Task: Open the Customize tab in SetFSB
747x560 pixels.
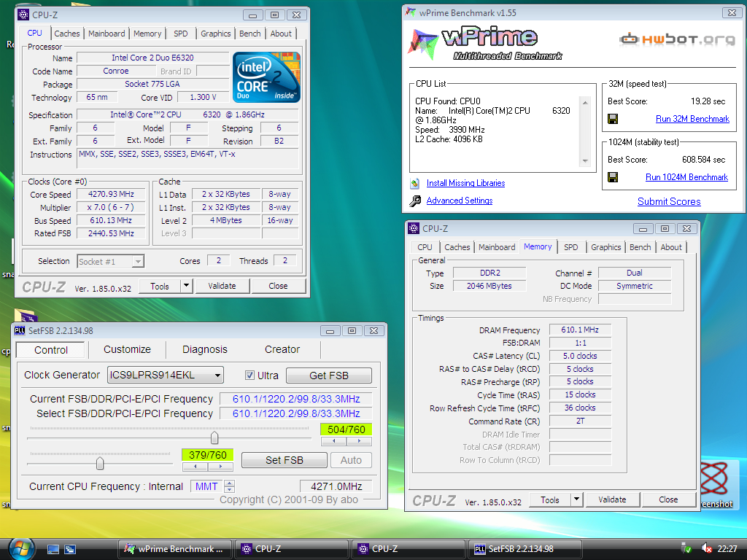Action: pos(127,349)
